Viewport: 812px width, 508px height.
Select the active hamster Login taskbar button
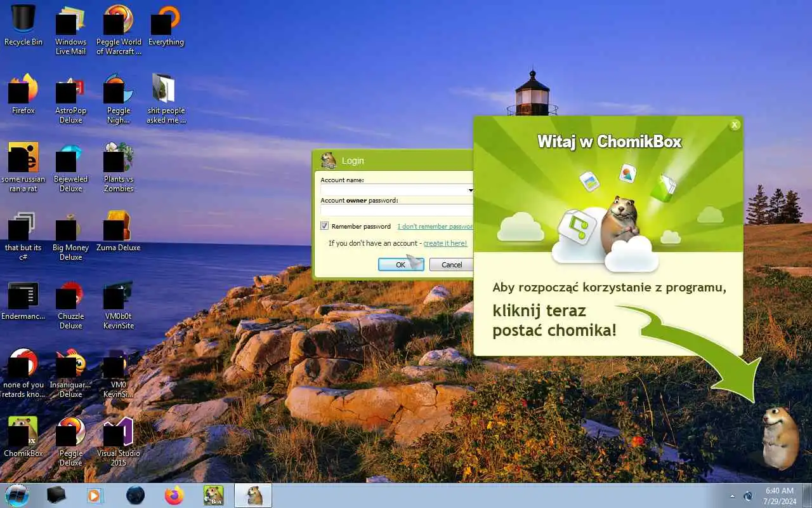253,495
